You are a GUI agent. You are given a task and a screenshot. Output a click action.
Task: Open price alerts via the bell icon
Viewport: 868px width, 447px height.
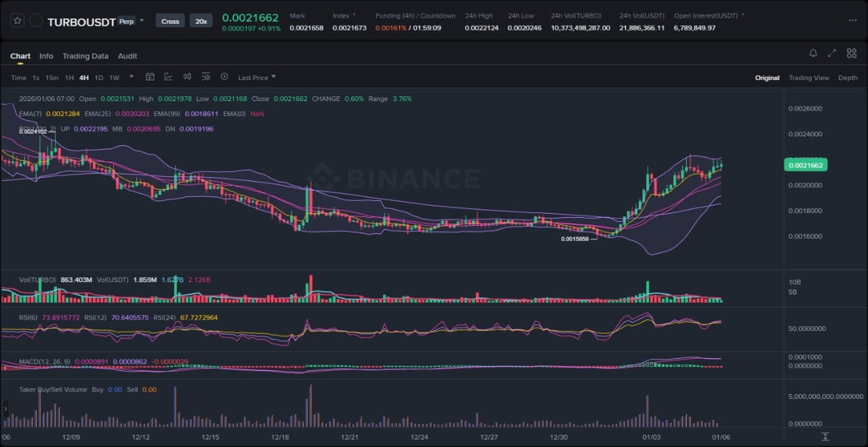click(813, 53)
